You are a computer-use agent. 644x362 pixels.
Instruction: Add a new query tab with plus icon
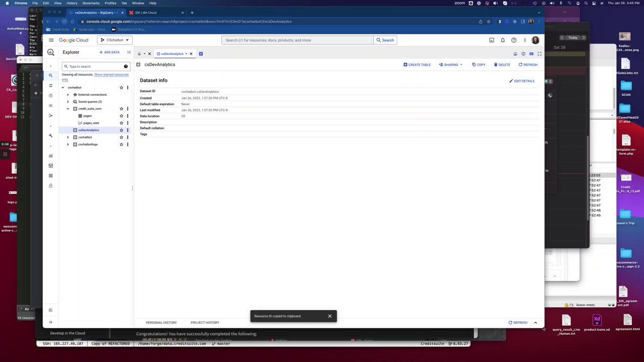[x=201, y=54]
